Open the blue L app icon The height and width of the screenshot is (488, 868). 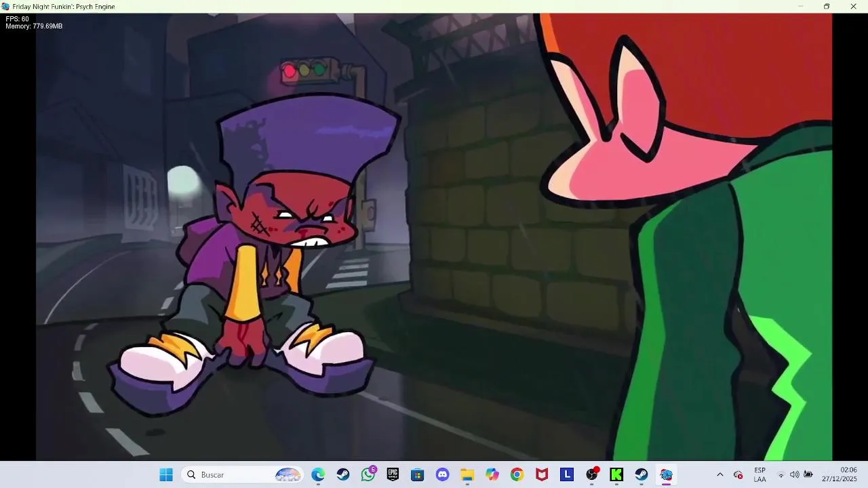click(567, 474)
